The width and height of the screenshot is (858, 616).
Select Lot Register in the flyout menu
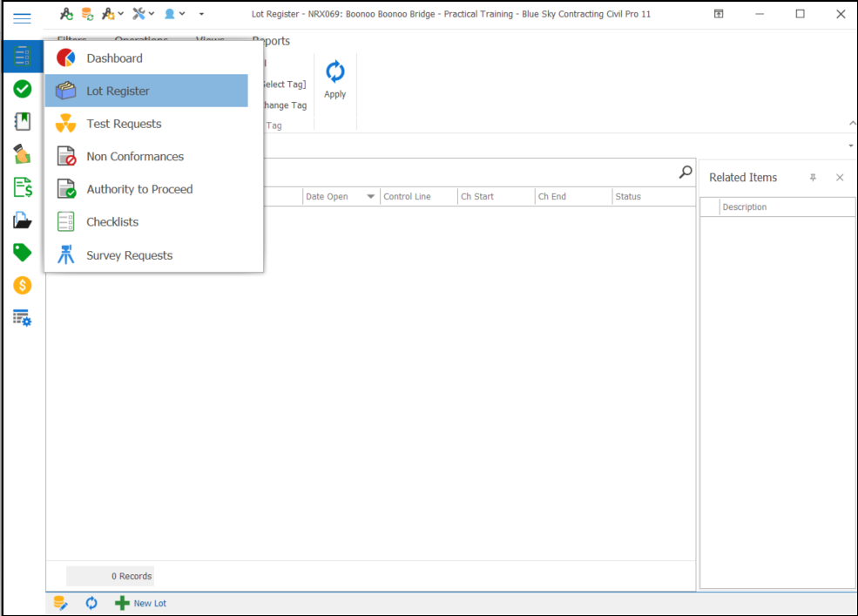tap(146, 91)
